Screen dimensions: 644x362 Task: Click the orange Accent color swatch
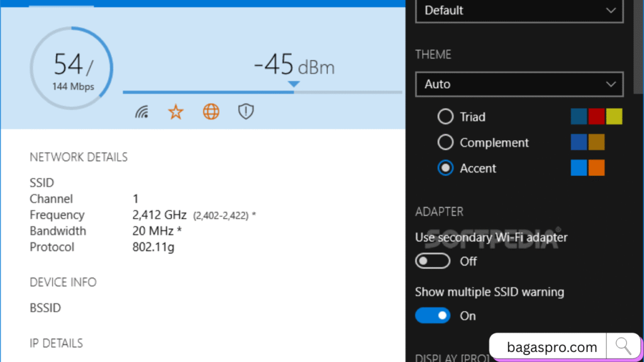(x=597, y=168)
